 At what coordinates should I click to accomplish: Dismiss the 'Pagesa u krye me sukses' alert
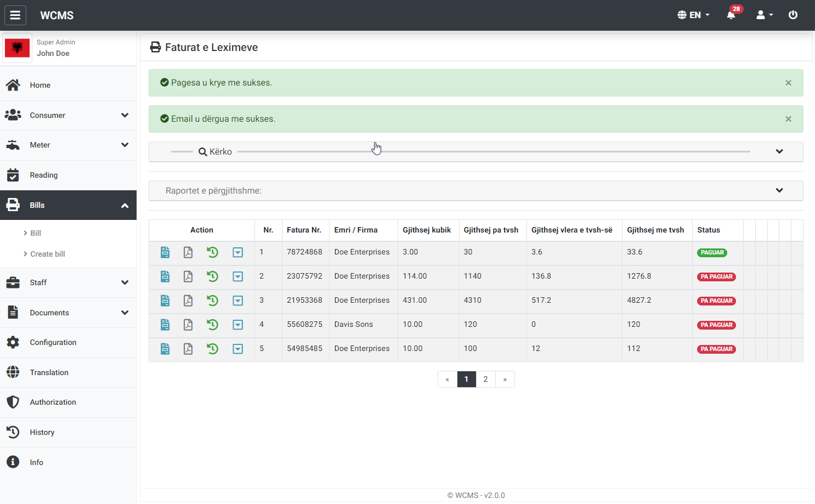[788, 83]
